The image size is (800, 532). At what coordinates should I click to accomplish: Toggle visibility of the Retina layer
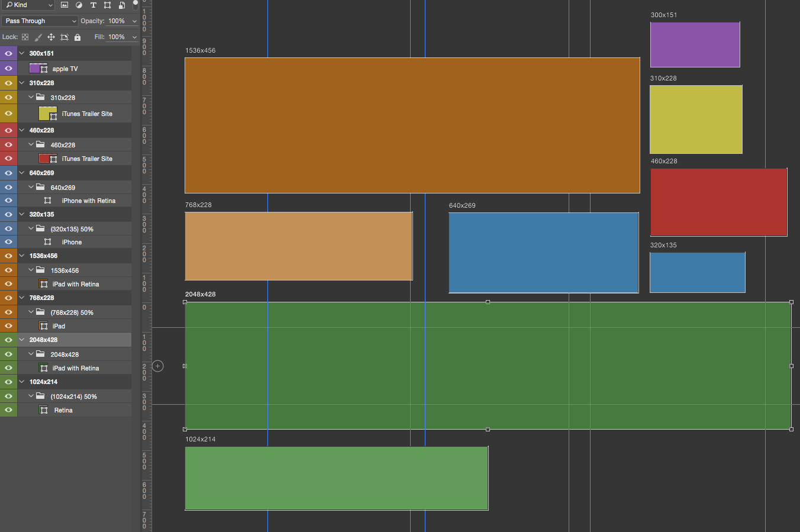tap(8, 410)
